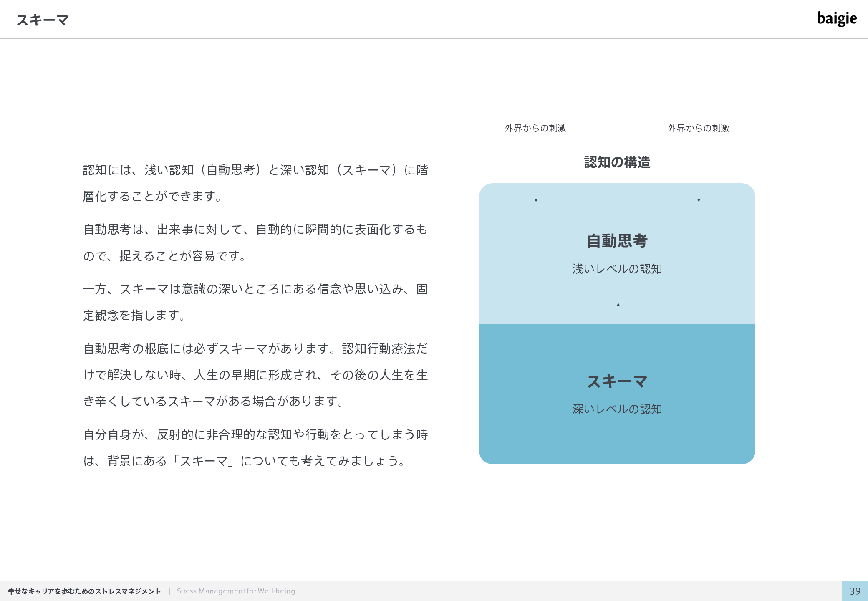This screenshot has width=868, height=601.
Task: Click the 深いレベルの認知 caption
Action: pyautogui.click(x=617, y=409)
